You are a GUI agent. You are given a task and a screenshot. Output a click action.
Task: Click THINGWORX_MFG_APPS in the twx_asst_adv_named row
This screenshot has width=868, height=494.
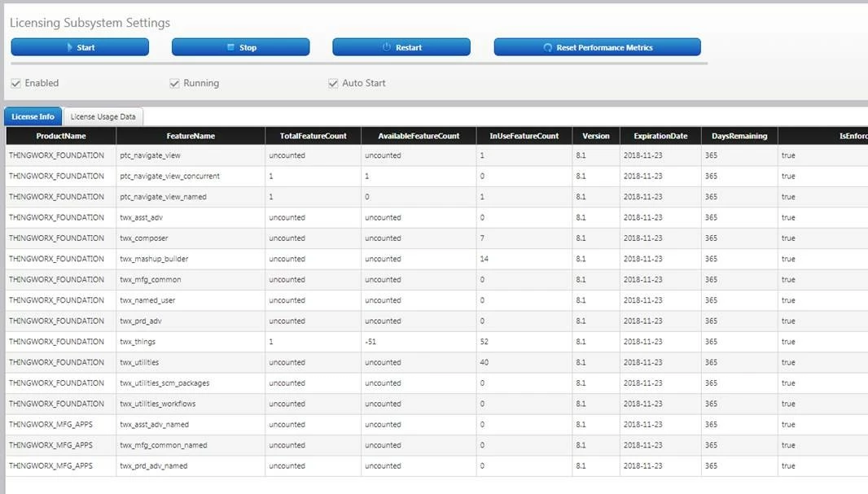click(51, 424)
